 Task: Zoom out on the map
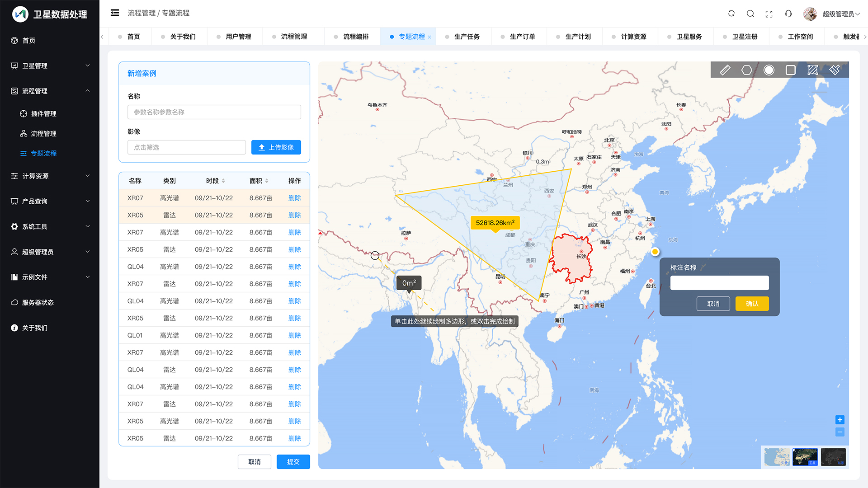tap(840, 432)
